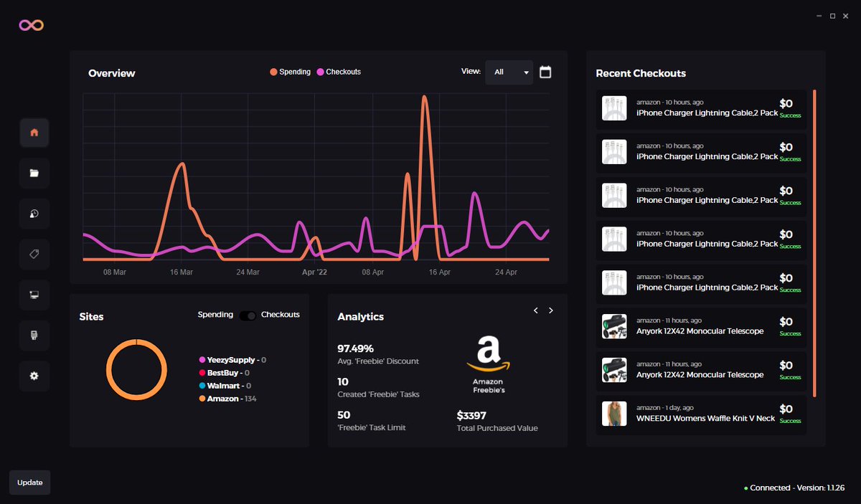
Task: Click the Sites heading
Action: [91, 316]
